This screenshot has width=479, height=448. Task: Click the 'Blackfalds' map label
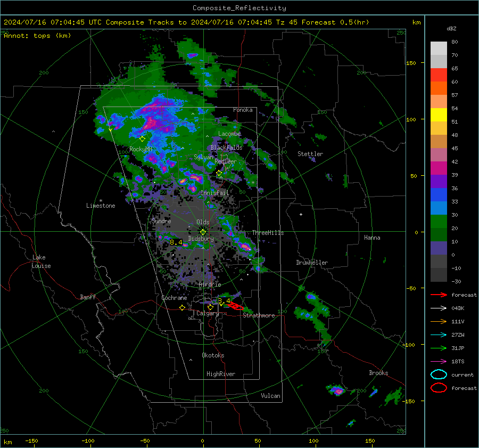click(226, 148)
